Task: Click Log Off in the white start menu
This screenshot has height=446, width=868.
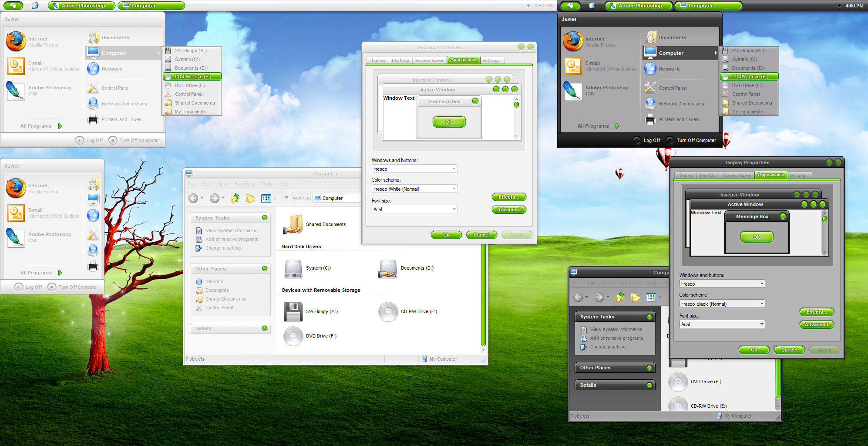Action: click(x=89, y=140)
